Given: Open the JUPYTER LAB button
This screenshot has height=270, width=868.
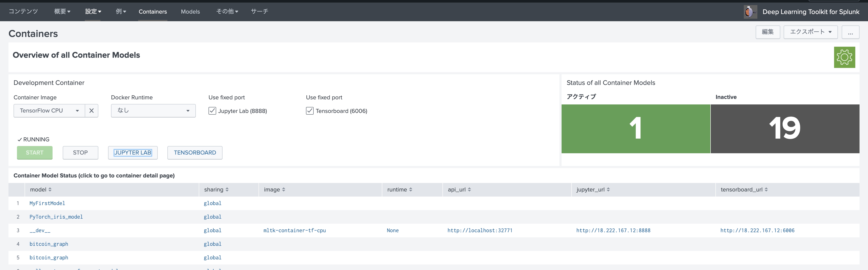Looking at the screenshot, I should (133, 153).
